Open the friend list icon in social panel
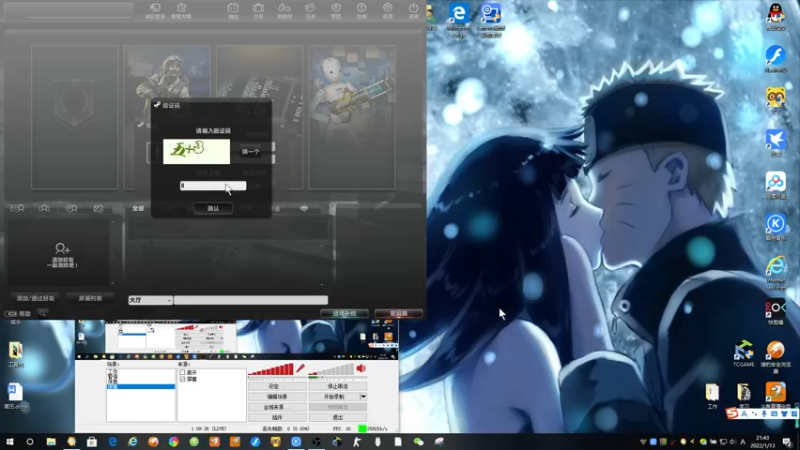This screenshot has height=450, width=800. click(17, 208)
